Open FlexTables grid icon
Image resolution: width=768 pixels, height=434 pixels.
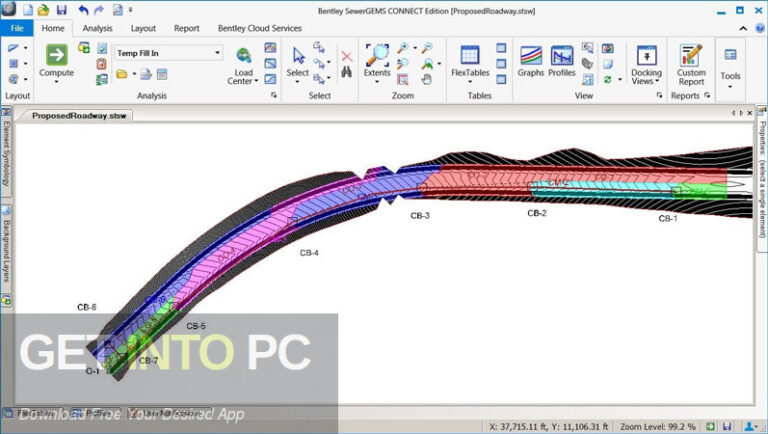pos(470,55)
